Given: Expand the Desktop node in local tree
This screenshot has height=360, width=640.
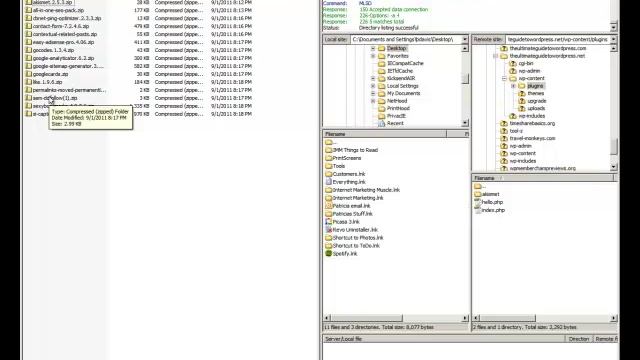Looking at the screenshot, I should point(373,48).
